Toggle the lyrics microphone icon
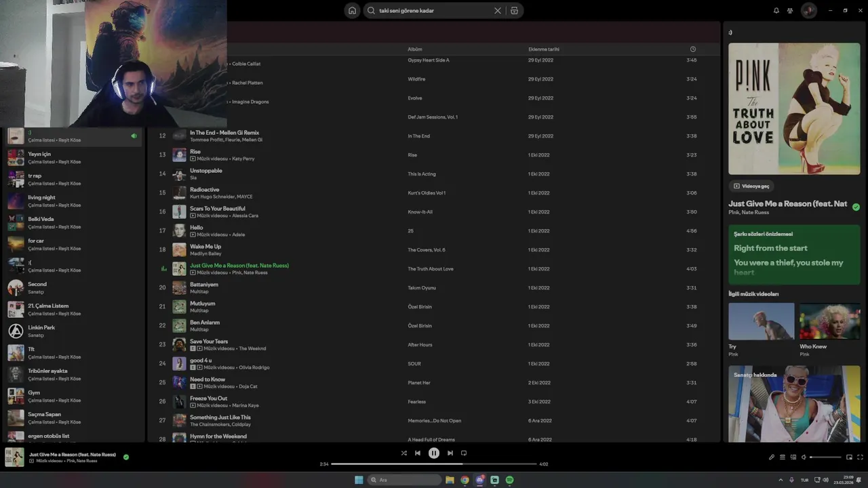 click(x=772, y=457)
